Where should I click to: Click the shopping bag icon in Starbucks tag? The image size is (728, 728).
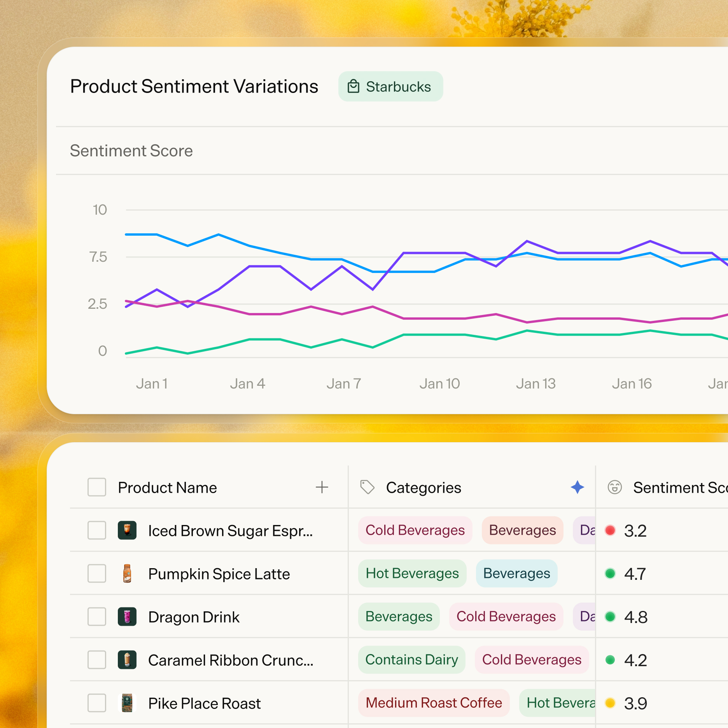pos(353,86)
